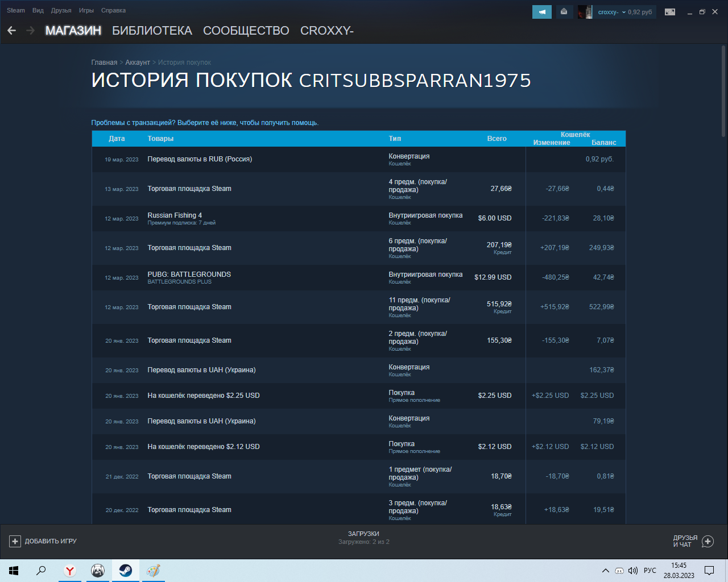Open gamepad tray icon
The image size is (728, 582).
[x=619, y=571]
